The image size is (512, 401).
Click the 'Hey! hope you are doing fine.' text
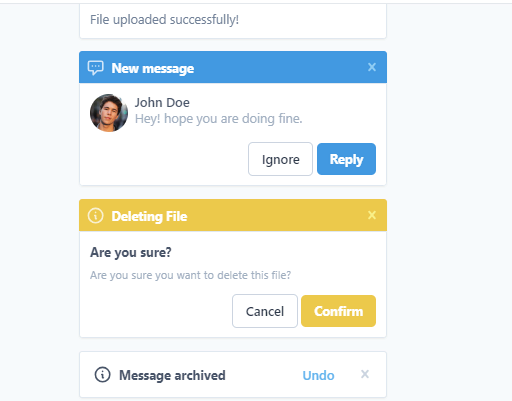tap(218, 119)
